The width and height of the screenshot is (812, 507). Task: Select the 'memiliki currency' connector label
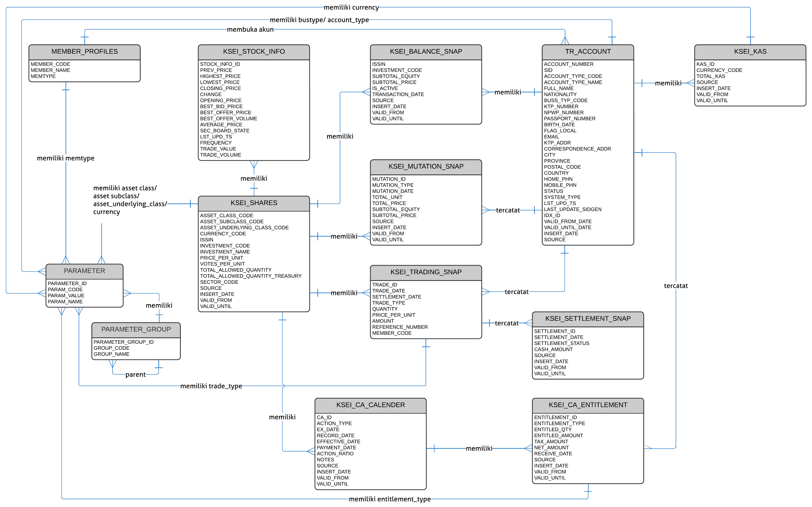351,7
